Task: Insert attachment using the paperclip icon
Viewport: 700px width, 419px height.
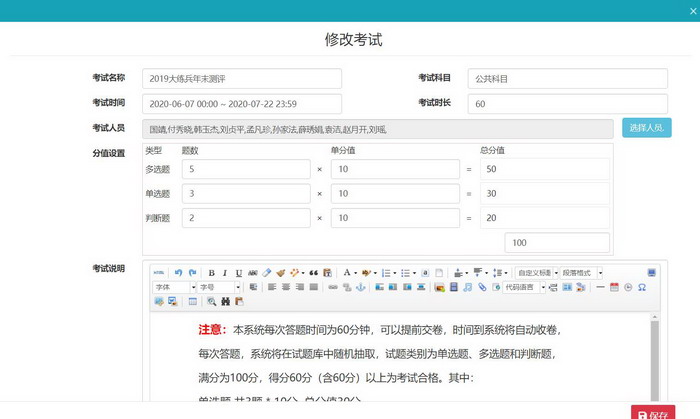Action: [x=482, y=287]
